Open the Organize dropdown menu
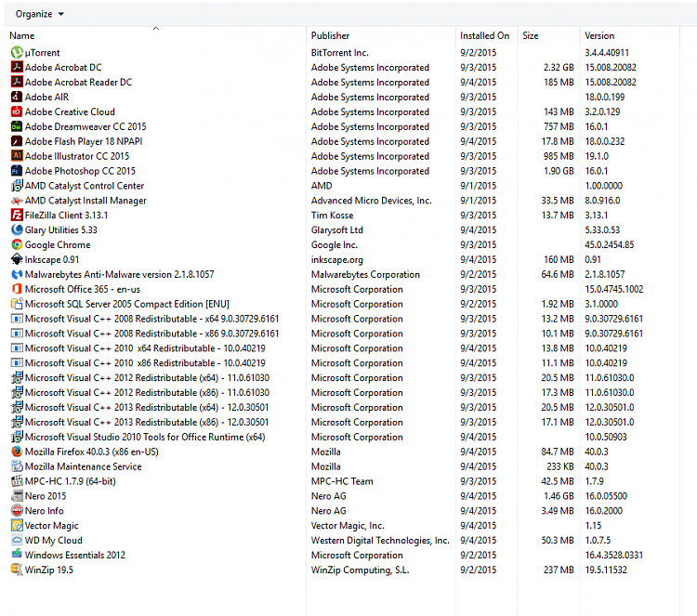 [x=40, y=14]
